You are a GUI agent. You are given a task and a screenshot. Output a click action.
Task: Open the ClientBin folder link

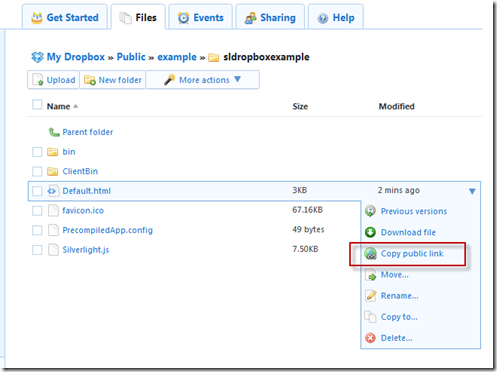tap(80, 171)
